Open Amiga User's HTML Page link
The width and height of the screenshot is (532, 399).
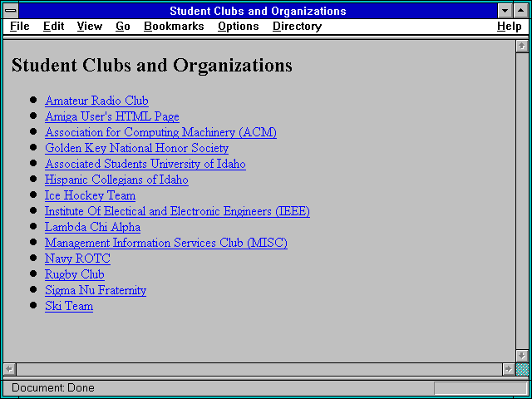112,116
